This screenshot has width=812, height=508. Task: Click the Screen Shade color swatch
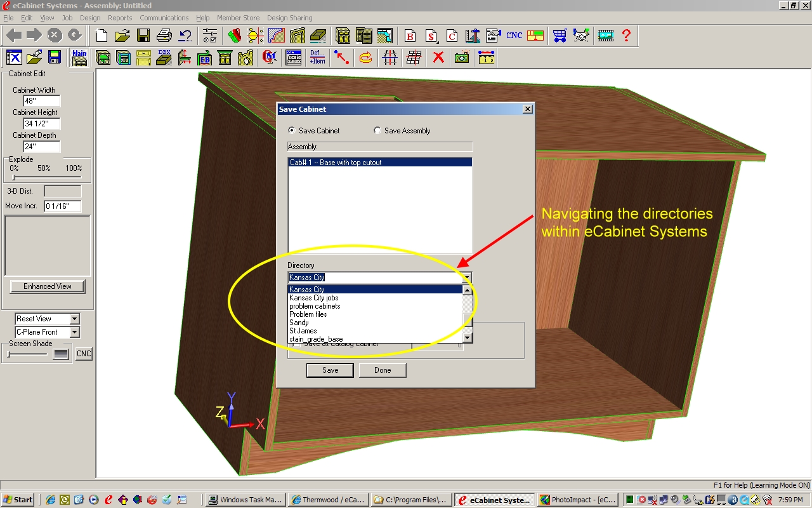click(61, 354)
